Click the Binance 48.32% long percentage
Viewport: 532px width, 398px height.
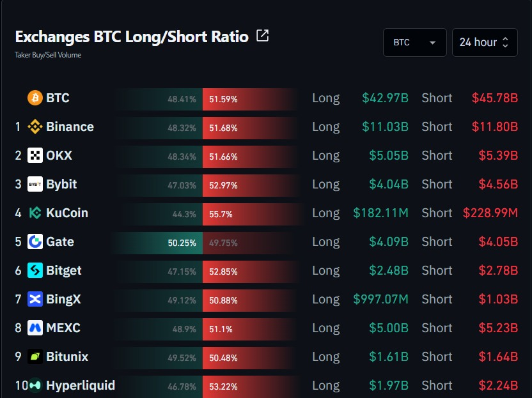pos(182,128)
